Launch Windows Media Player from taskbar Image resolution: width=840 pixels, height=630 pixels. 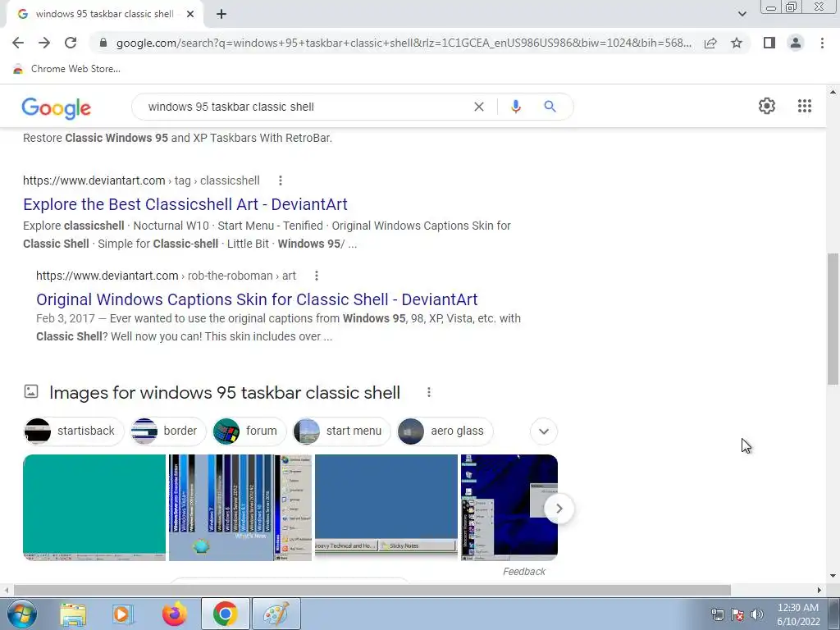(123, 614)
